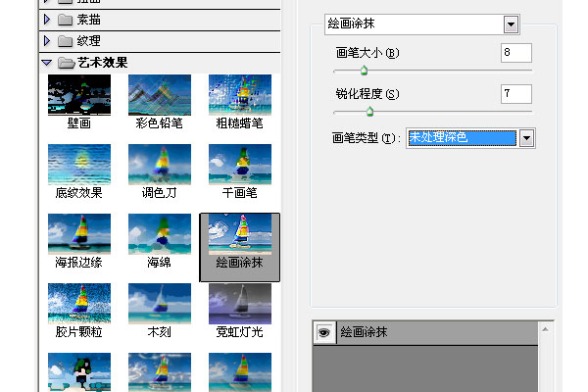Choose the 木刻 filter thumbnail
The width and height of the screenshot is (588, 392).
[x=160, y=304]
